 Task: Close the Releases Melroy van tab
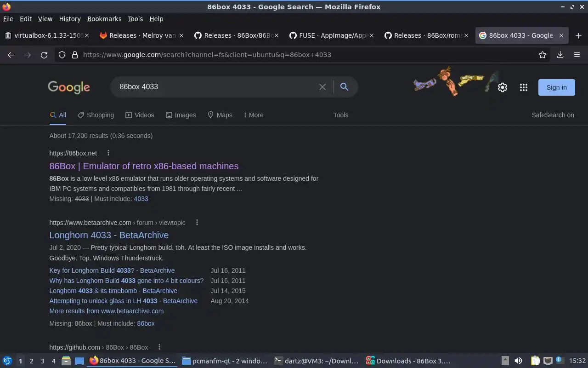181,35
